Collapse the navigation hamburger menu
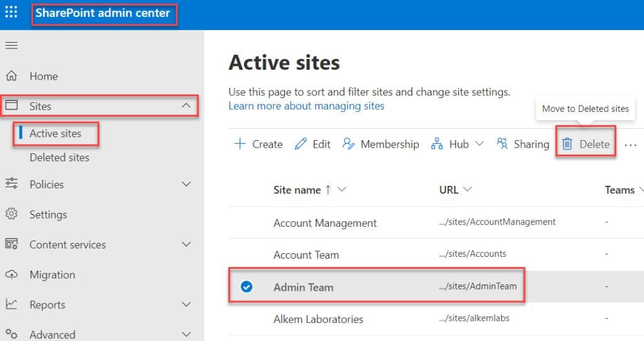Screen dimensions: 644x341 pyautogui.click(x=11, y=45)
